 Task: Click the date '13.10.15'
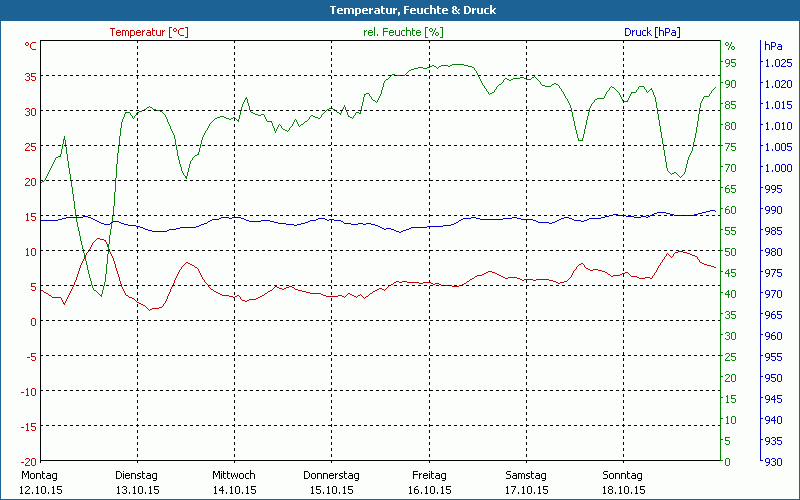pos(137,490)
